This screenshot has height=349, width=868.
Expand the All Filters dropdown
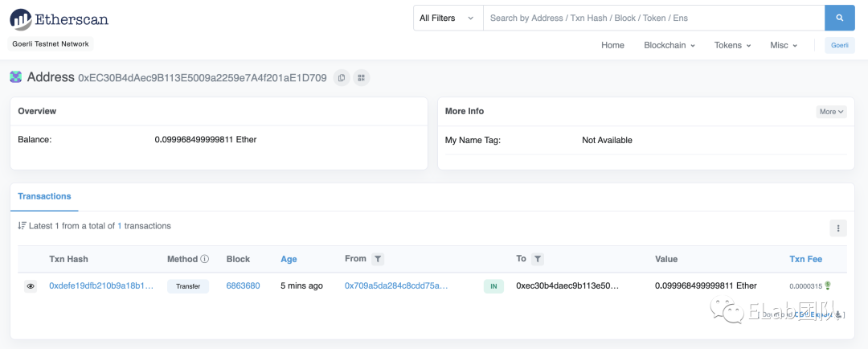pos(448,18)
